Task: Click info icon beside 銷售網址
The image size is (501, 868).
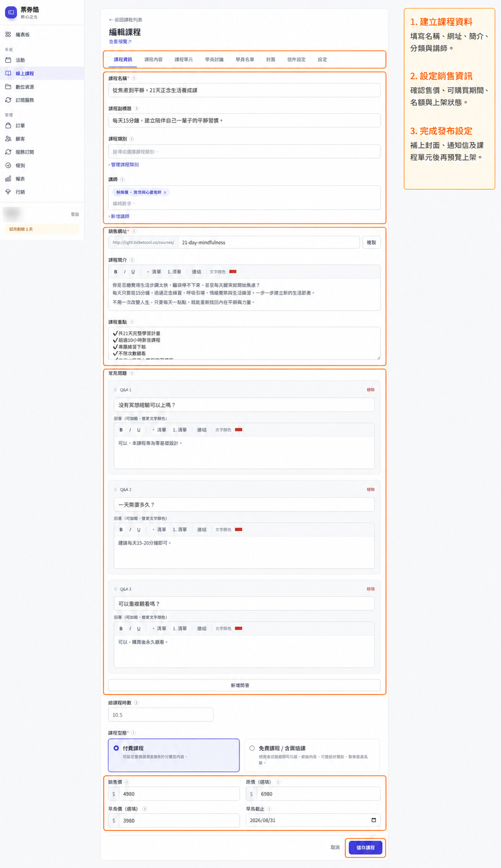Action: [134, 231]
